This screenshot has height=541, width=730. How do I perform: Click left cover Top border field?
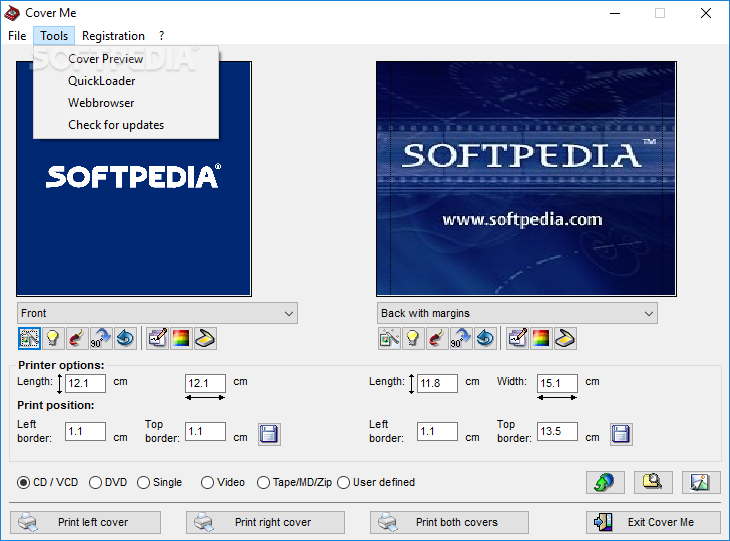[205, 432]
